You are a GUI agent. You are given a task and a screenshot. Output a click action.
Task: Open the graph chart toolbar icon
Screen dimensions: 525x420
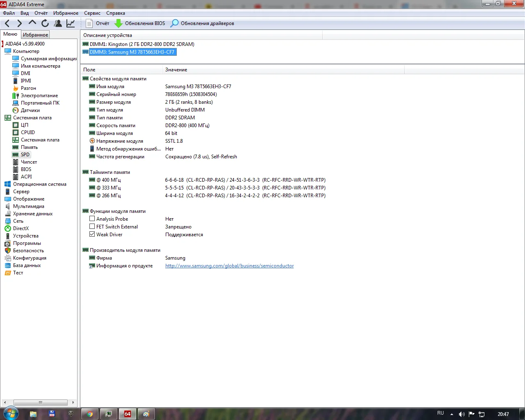[x=71, y=23]
